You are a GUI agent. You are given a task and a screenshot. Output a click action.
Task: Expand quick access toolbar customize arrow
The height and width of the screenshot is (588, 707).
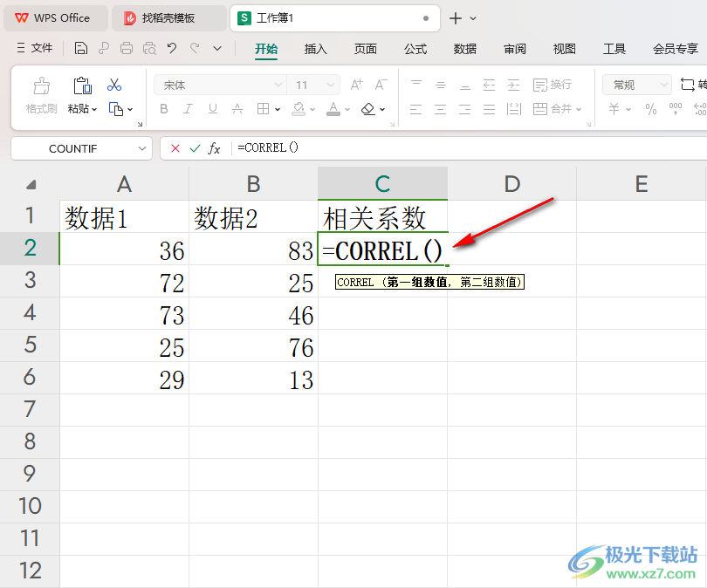click(217, 48)
